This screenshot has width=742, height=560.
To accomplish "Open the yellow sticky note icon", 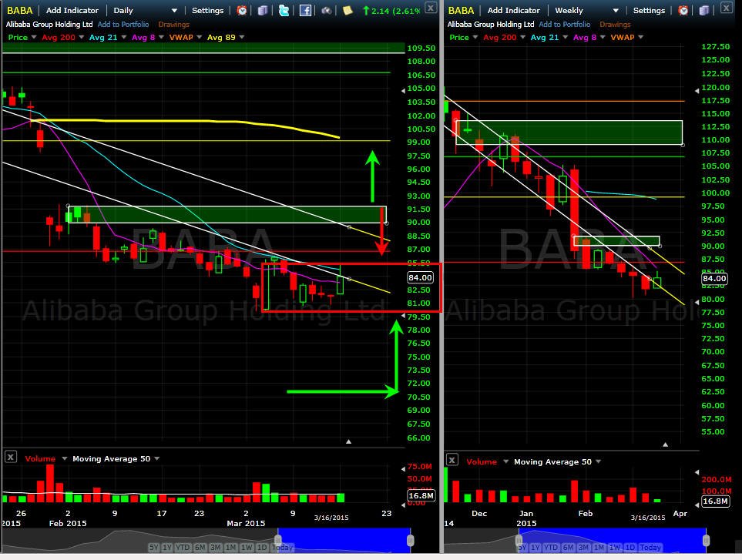I will tap(347, 10).
